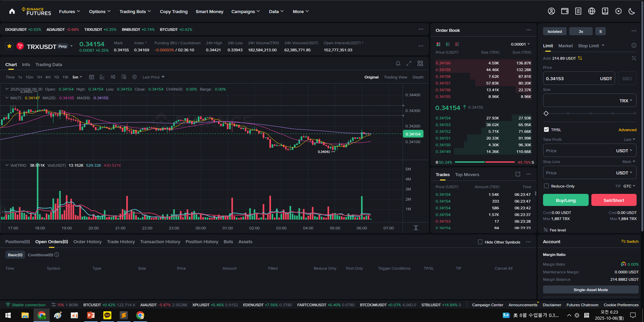
Task: Open the calculator icon in the order panel
Action: tap(634, 58)
